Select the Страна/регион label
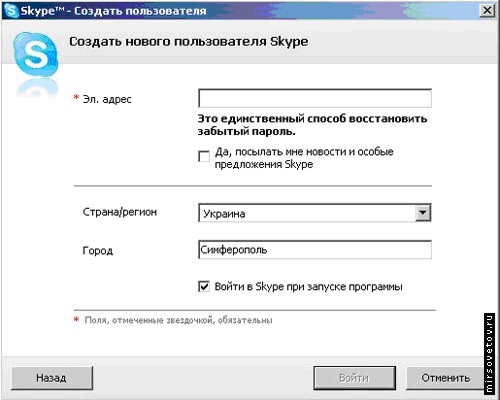 pos(120,212)
